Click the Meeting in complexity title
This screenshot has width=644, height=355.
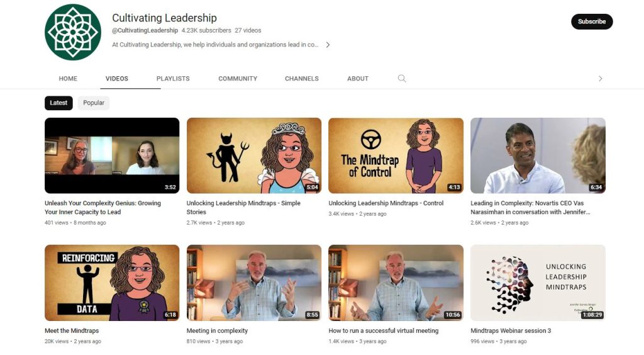click(x=217, y=330)
